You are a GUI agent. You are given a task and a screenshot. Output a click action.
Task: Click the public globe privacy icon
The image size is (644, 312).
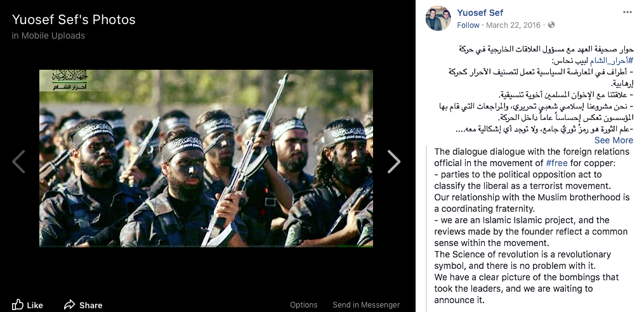[551, 25]
